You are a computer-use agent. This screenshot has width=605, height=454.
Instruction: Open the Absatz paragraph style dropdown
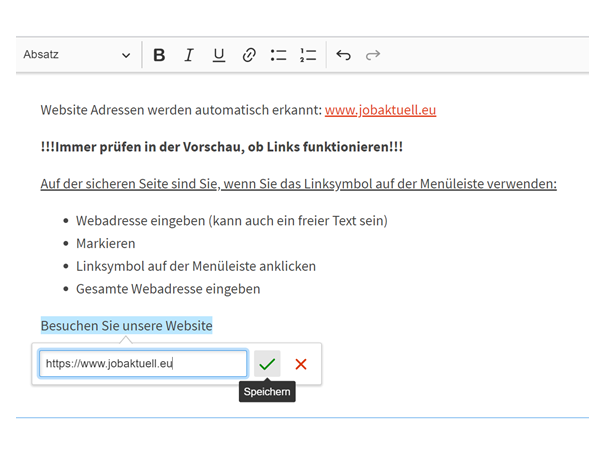click(x=77, y=55)
